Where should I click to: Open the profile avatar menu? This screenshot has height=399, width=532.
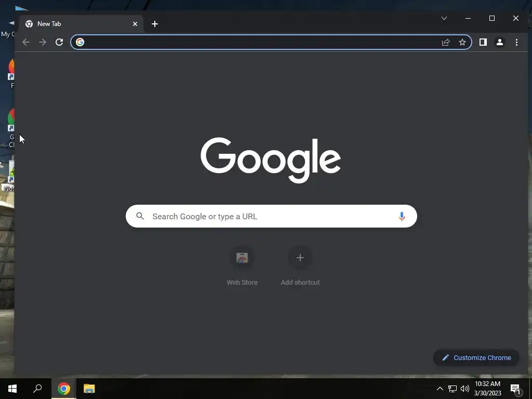(x=500, y=42)
